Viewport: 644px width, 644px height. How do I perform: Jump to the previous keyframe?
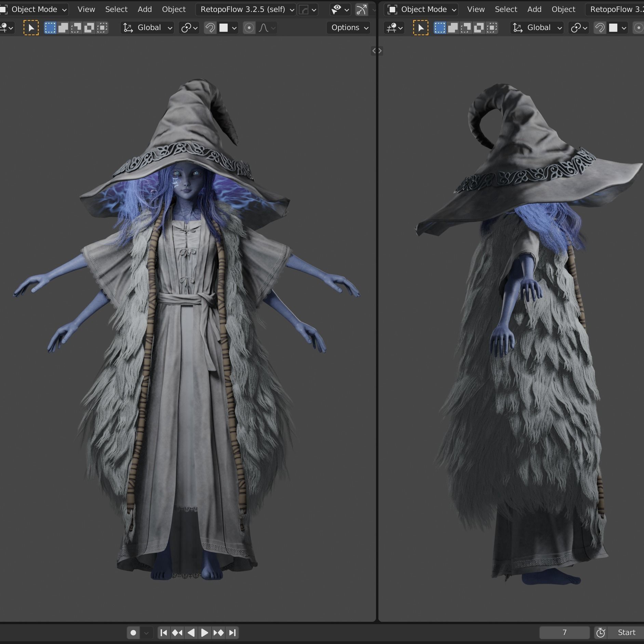tap(177, 633)
